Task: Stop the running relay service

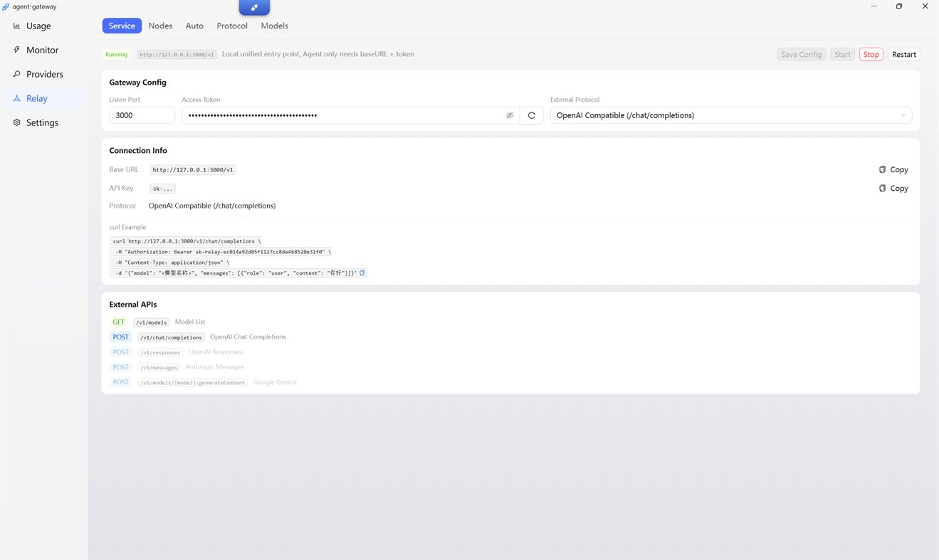Action: [x=871, y=54]
